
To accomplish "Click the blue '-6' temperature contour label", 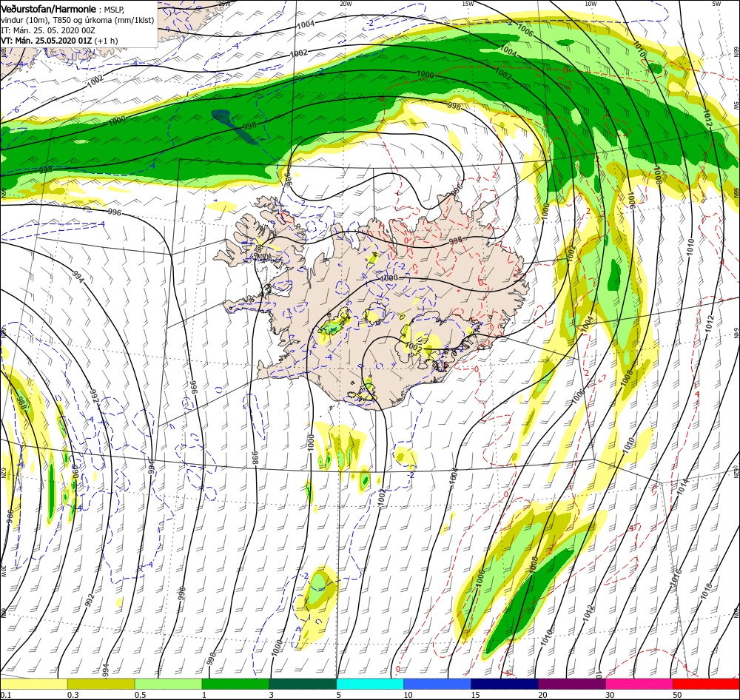I will (16, 110).
